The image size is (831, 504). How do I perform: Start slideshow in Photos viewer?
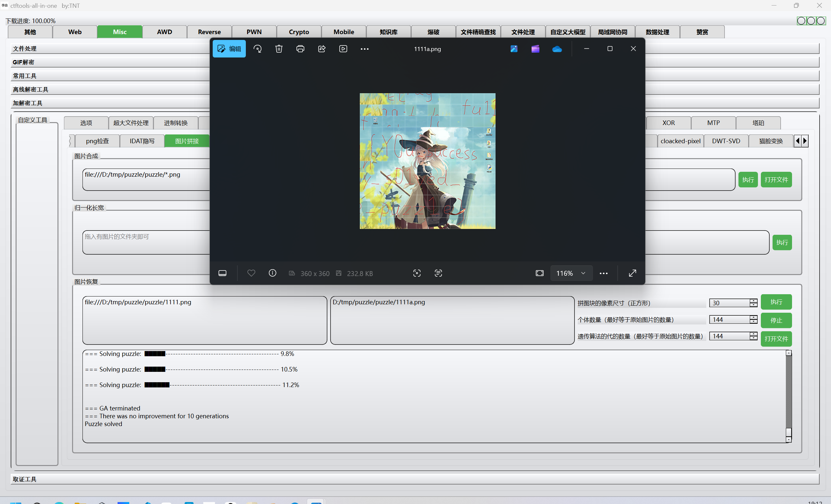tap(343, 49)
